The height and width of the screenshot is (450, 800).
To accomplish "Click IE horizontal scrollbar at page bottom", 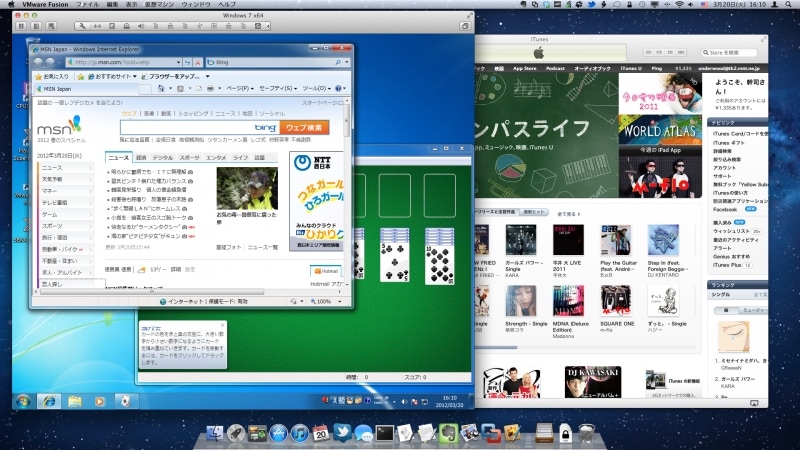I will [190, 292].
